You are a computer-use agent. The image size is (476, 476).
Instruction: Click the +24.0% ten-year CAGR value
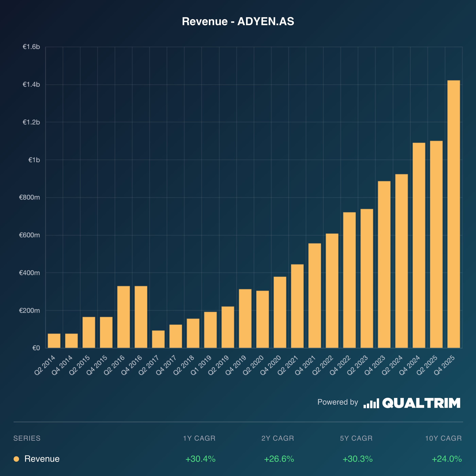pyautogui.click(x=447, y=459)
